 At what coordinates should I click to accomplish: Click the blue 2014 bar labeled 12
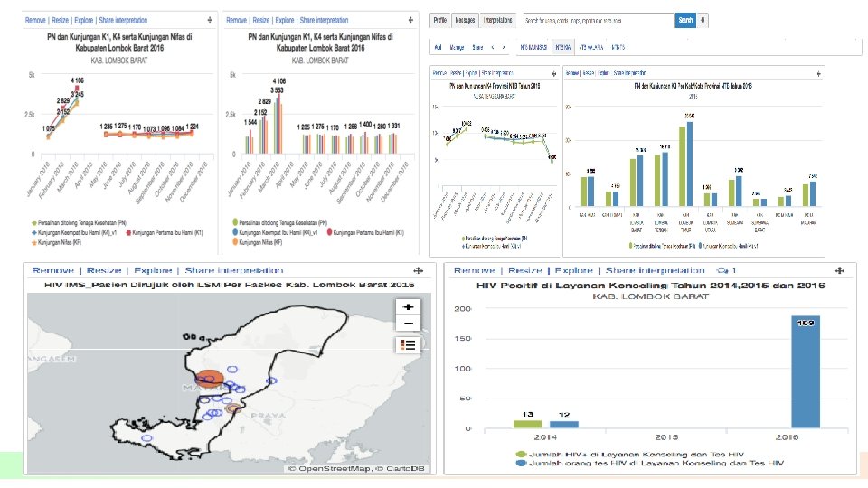(x=564, y=425)
